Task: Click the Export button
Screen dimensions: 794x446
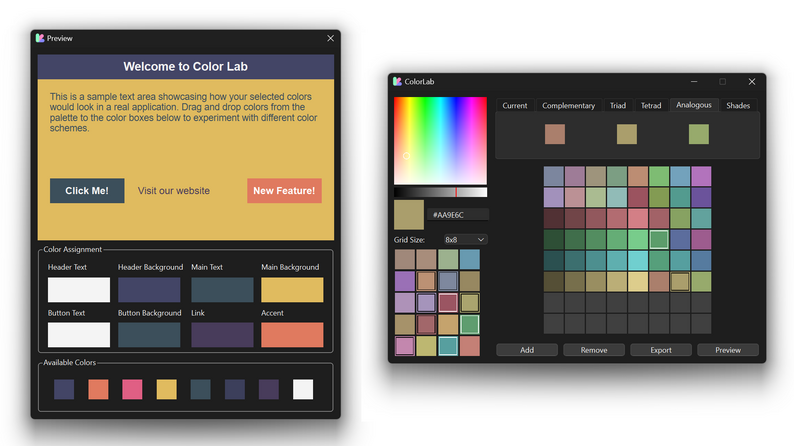Action: [x=661, y=350]
